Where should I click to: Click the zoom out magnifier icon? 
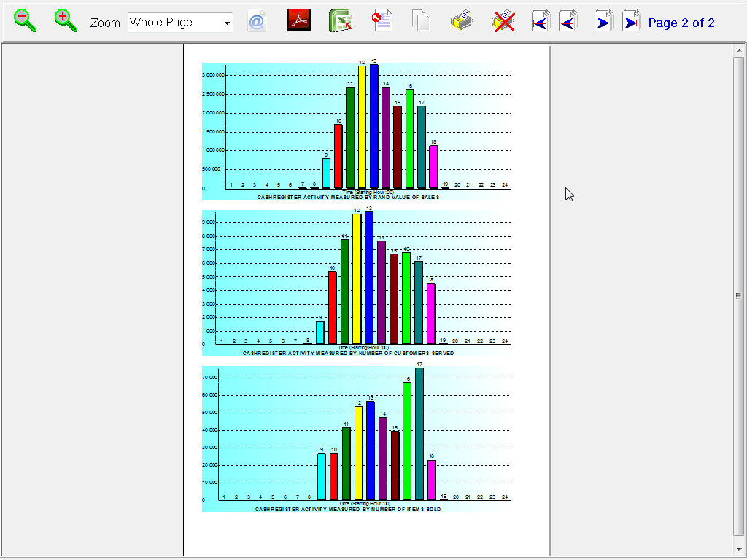point(26,21)
